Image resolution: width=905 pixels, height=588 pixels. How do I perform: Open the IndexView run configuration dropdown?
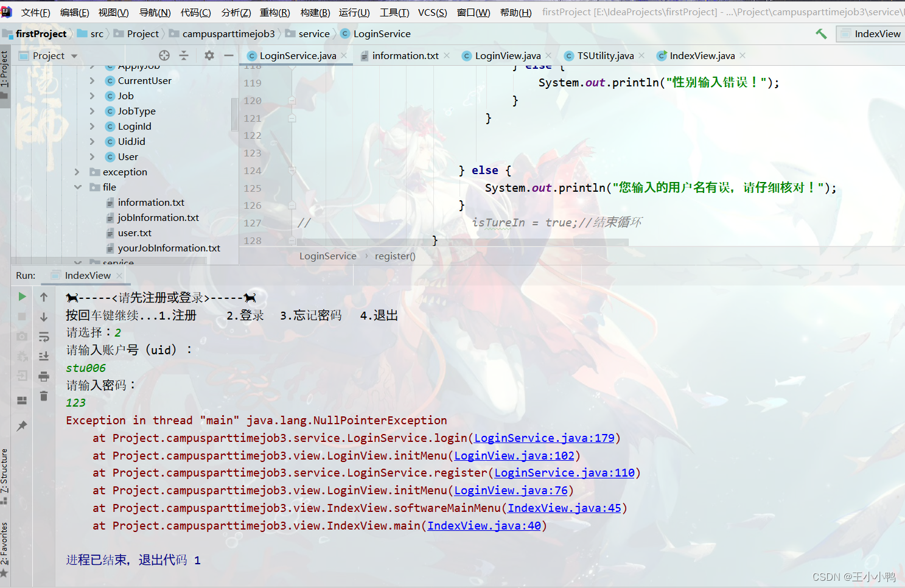[870, 34]
